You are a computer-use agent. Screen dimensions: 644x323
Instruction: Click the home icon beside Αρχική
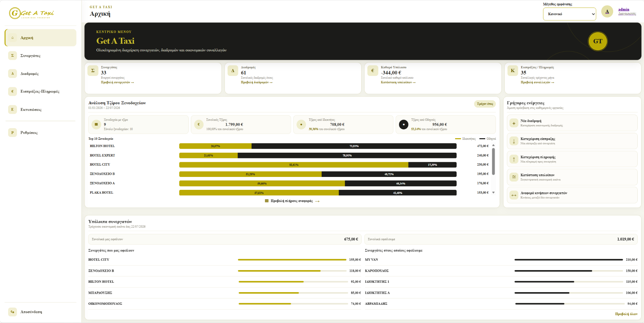[13, 38]
